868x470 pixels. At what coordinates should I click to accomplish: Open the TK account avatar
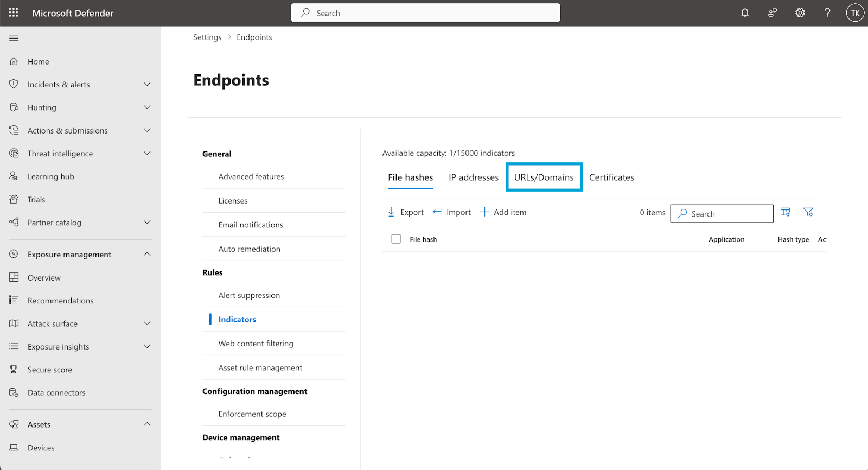click(x=855, y=13)
